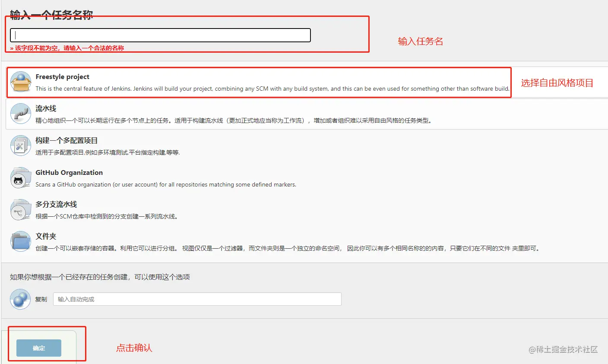Image resolution: width=608 pixels, height=364 pixels.
Task: Click description 根据一个SCM仓库中检测到的分支
Action: pos(107,216)
